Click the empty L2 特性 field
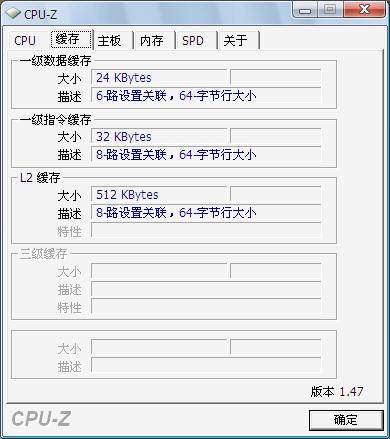 206,231
